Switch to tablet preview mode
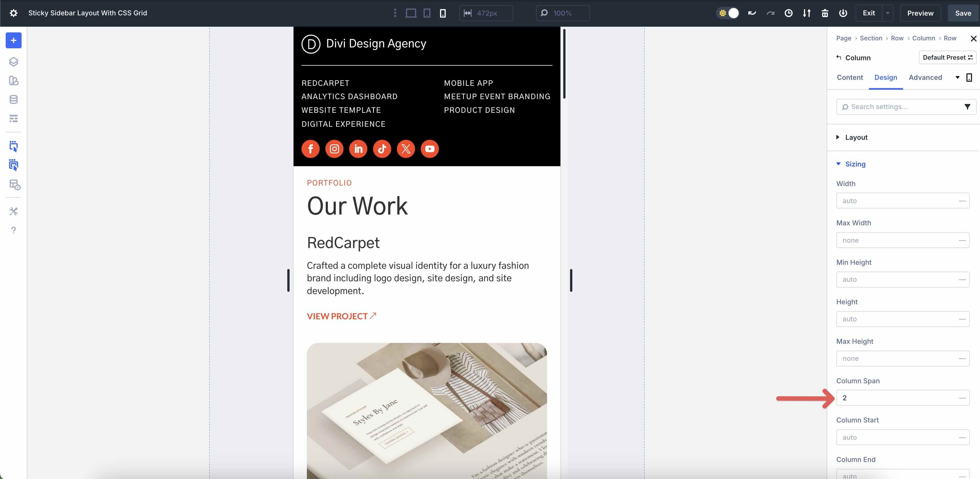980x479 pixels. pyautogui.click(x=426, y=13)
